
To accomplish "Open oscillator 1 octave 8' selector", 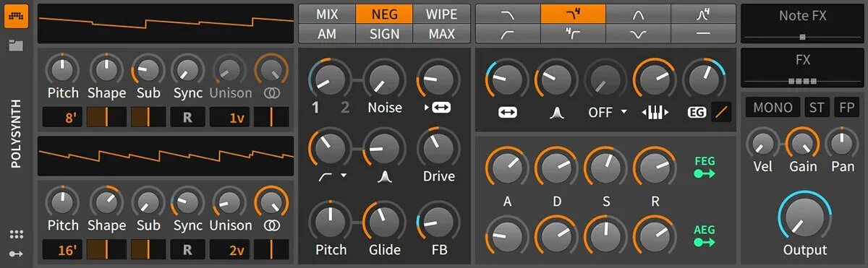I will click(x=62, y=117).
